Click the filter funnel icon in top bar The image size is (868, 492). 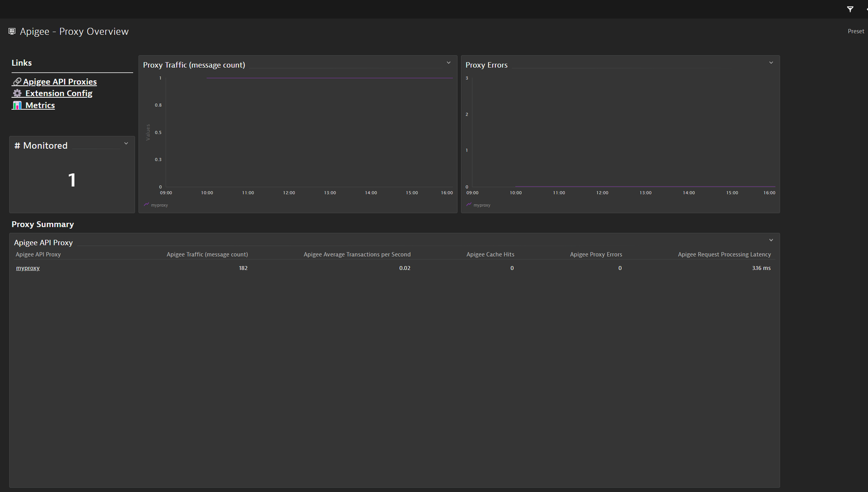coord(850,9)
